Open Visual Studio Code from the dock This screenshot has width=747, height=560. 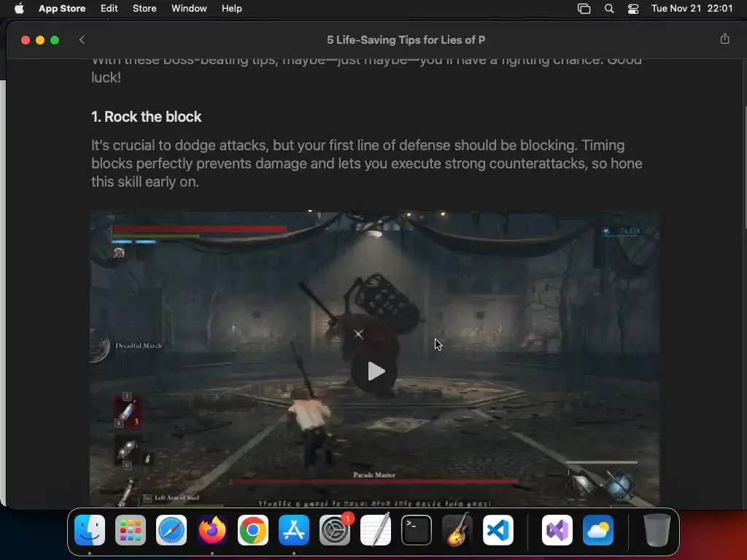click(x=498, y=529)
